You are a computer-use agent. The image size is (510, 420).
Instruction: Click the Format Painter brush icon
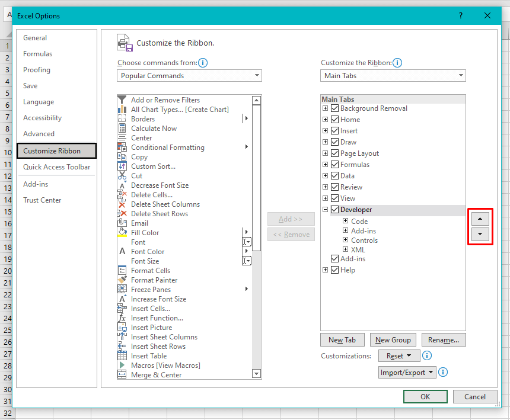pyautogui.click(x=122, y=280)
